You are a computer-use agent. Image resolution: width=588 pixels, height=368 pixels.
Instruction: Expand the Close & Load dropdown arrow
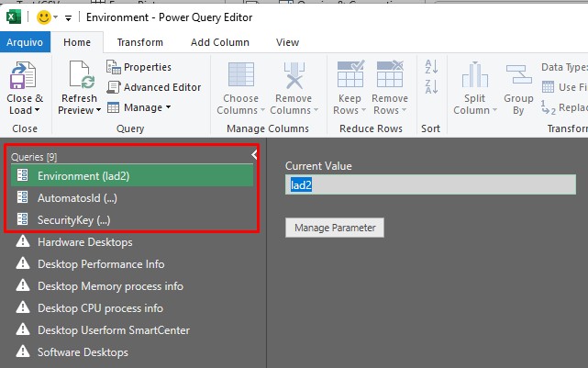(x=37, y=110)
